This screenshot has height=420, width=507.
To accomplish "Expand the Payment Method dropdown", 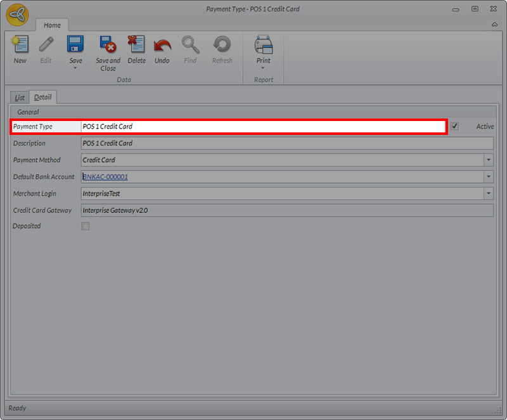I will (488, 160).
